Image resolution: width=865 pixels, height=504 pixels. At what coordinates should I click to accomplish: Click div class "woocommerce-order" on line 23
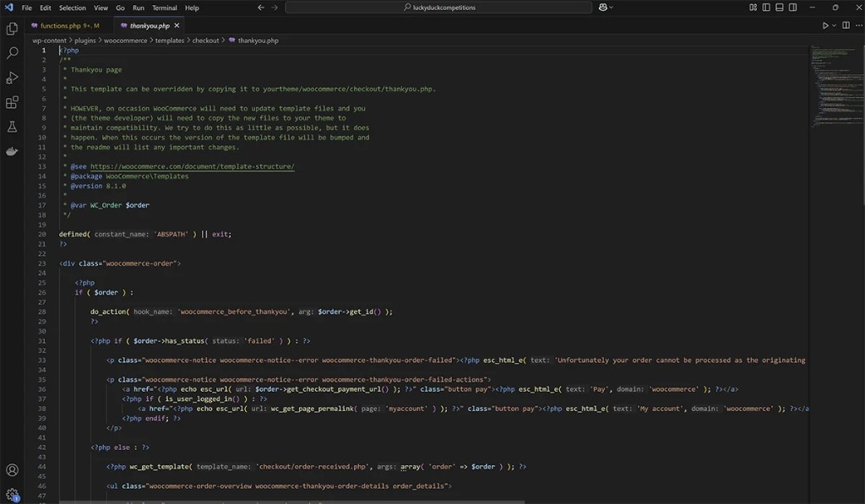pyautogui.click(x=120, y=263)
